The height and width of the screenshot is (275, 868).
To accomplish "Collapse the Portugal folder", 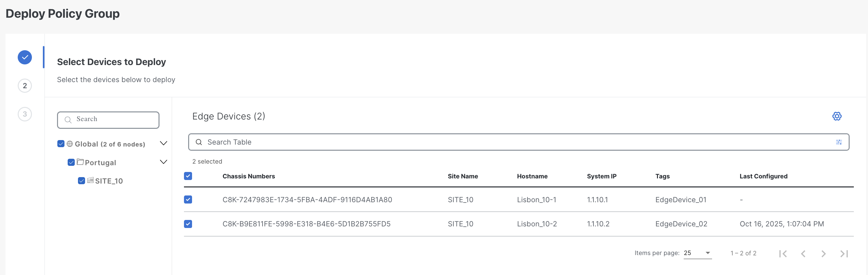I will (x=163, y=162).
